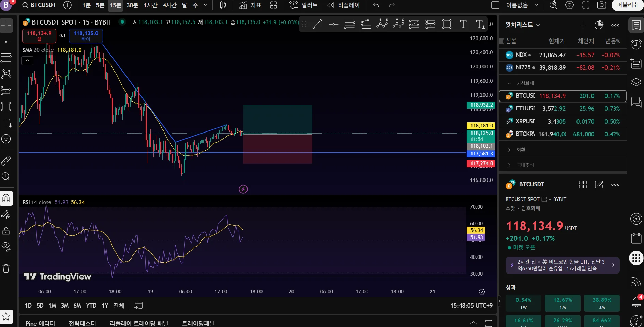Lock all drawing tools
The height and width of the screenshot is (327, 644).
tap(6, 231)
